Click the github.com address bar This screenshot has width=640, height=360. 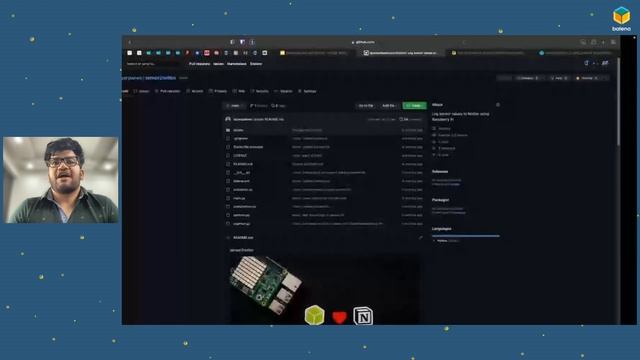click(363, 42)
